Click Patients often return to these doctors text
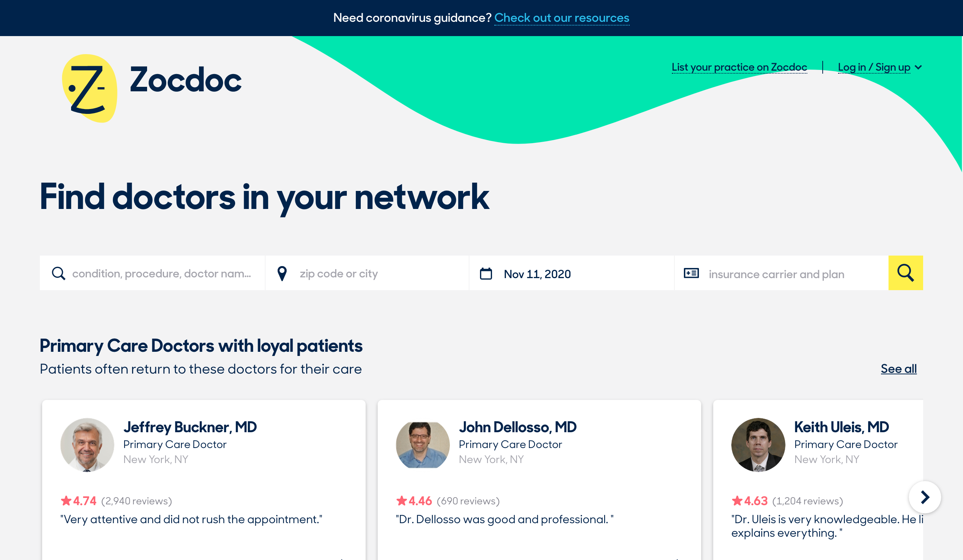 coord(200,369)
